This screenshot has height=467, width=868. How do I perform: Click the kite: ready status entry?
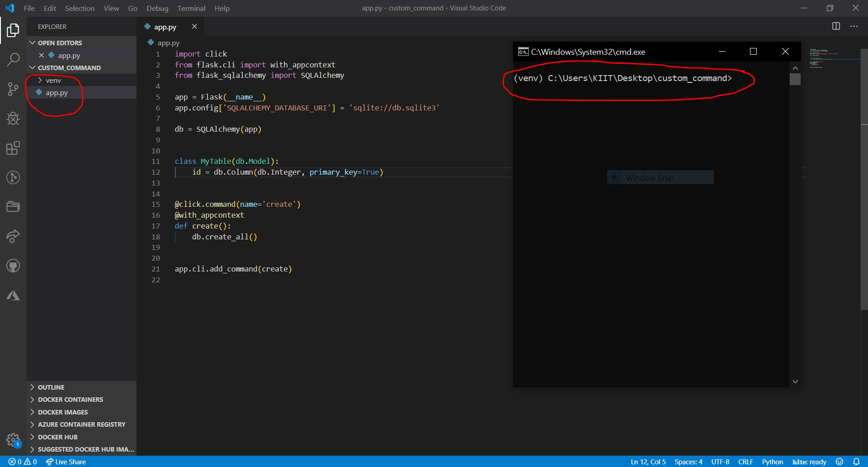pos(809,462)
